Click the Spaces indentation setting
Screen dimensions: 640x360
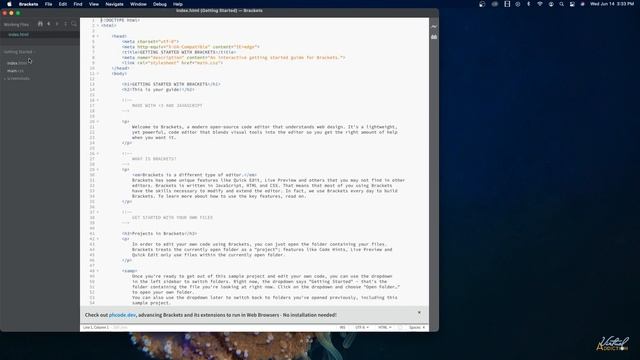(x=417, y=327)
